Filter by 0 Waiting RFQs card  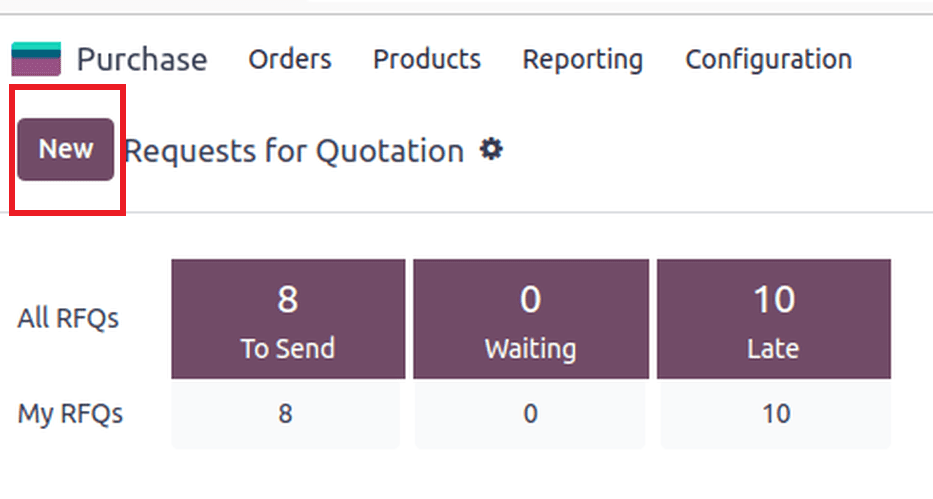[531, 319]
